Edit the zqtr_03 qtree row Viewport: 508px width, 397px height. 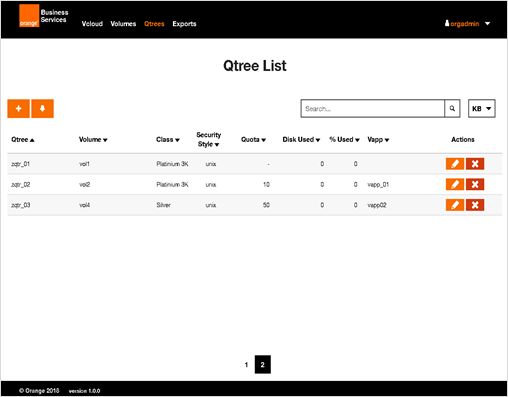[455, 205]
